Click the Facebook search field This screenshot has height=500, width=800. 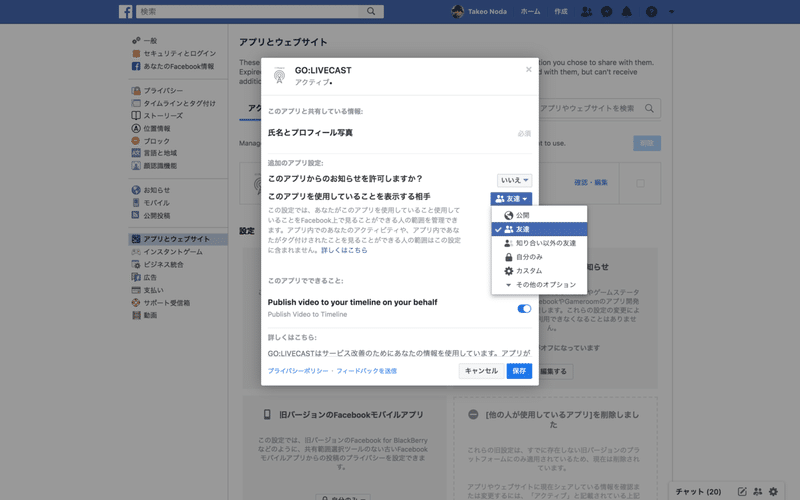pyautogui.click(x=248, y=11)
